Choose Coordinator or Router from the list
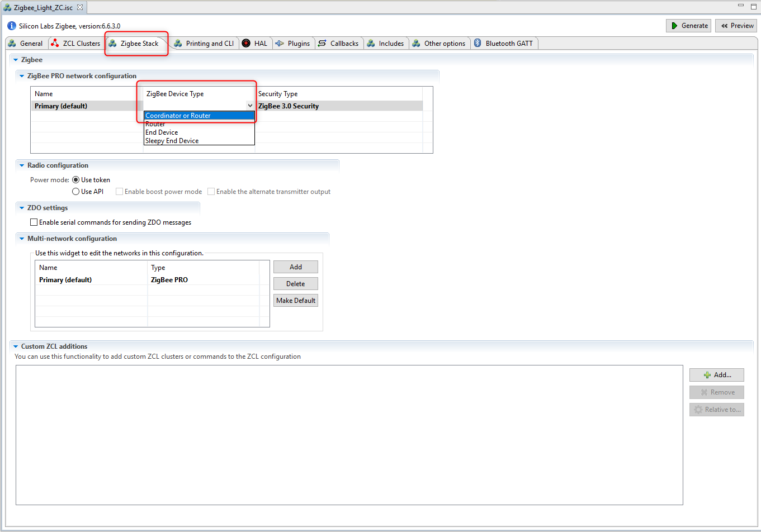This screenshot has height=532, width=761. pos(199,116)
